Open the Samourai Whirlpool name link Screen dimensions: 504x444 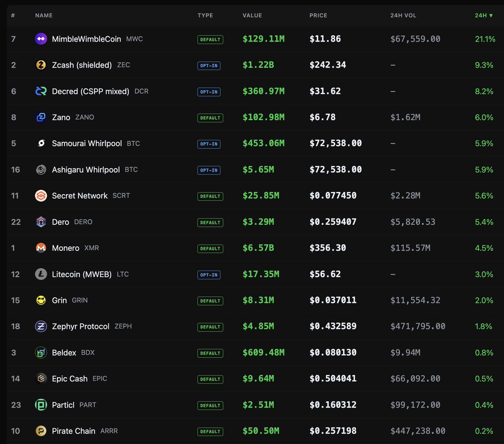pos(87,143)
